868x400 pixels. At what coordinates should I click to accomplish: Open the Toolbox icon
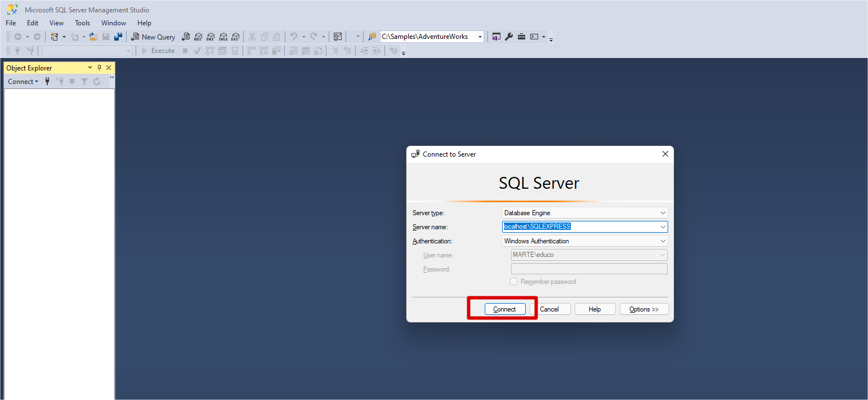(521, 37)
